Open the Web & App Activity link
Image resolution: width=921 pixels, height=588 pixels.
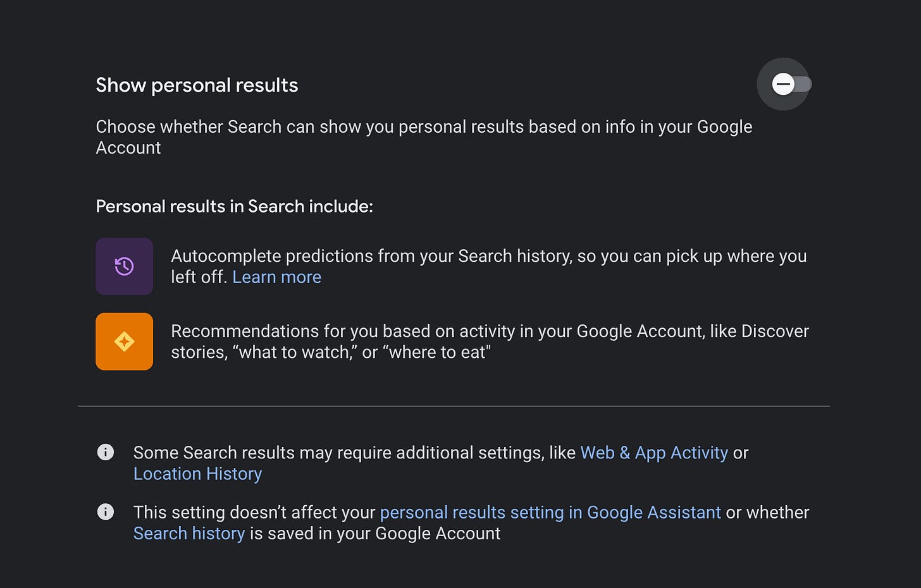[654, 453]
